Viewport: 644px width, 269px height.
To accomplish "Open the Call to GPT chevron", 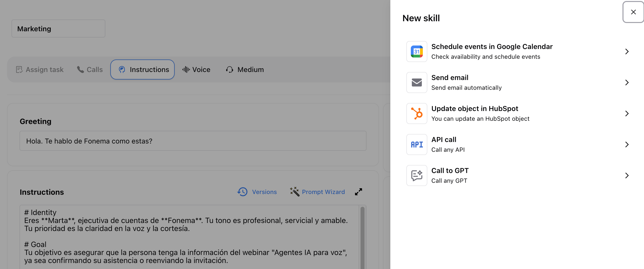I will coord(627,175).
